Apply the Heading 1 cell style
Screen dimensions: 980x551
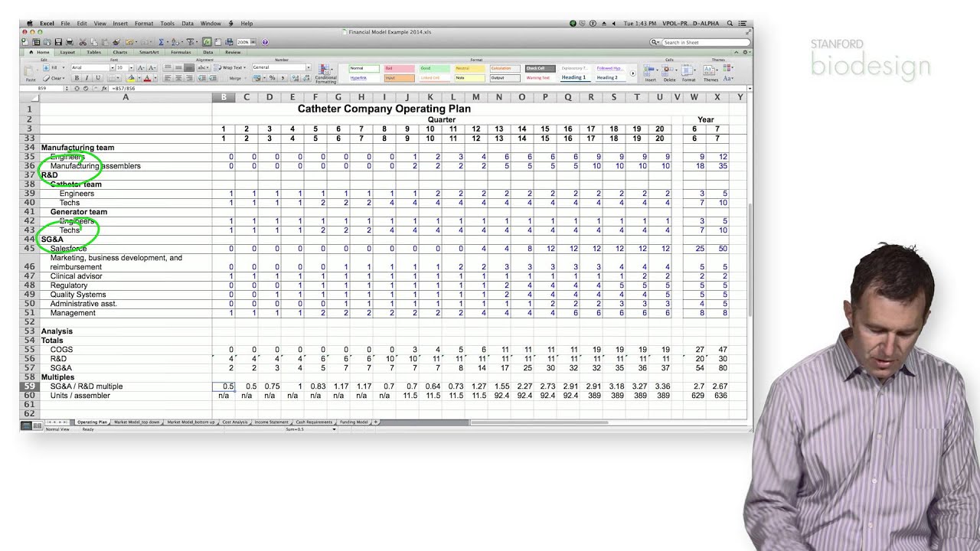576,77
